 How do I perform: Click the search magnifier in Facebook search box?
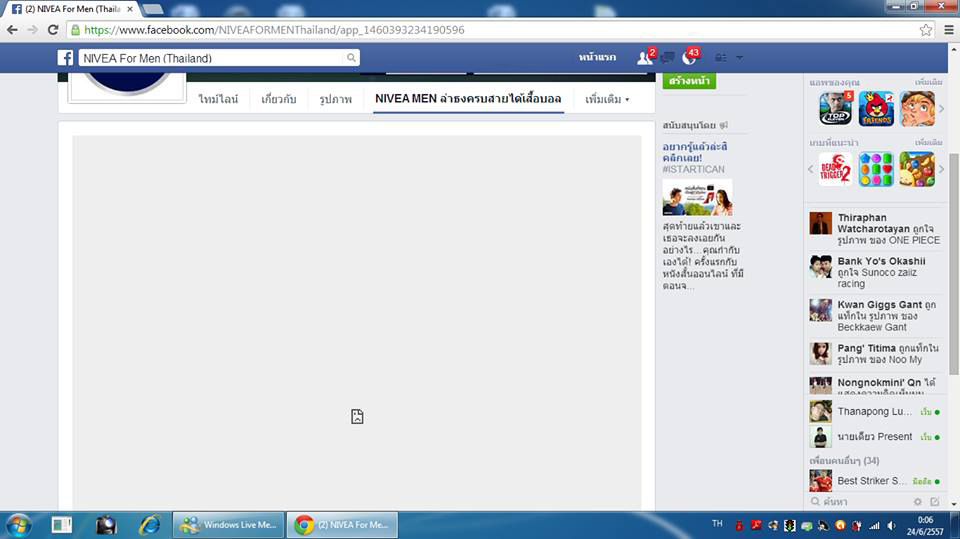click(351, 58)
